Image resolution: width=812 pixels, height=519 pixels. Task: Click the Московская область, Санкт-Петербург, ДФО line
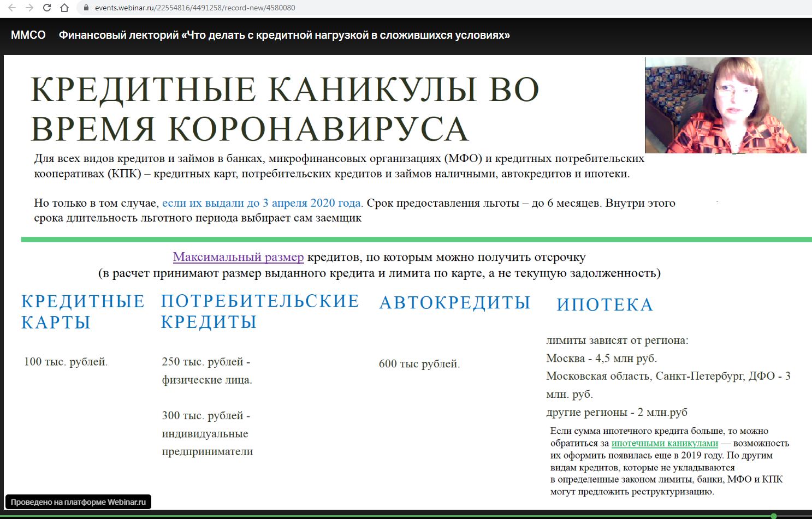tap(668, 385)
